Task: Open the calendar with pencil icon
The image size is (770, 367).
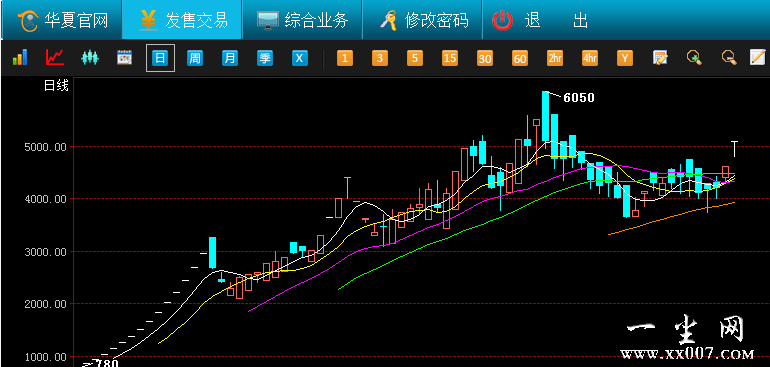Action: pos(660,58)
